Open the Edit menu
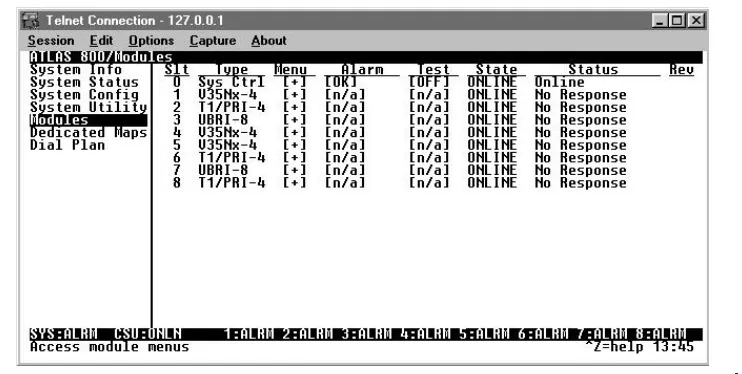Screen dimensions: 742x374 pos(101,41)
